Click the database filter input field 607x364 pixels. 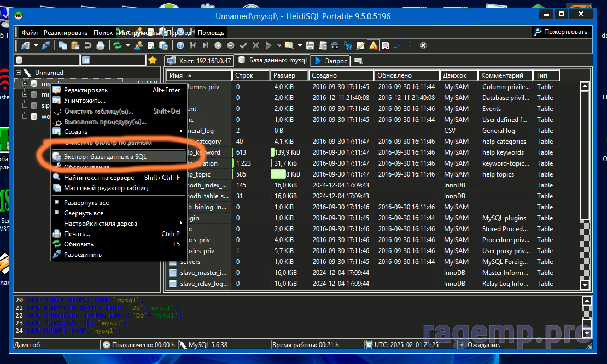[47, 60]
